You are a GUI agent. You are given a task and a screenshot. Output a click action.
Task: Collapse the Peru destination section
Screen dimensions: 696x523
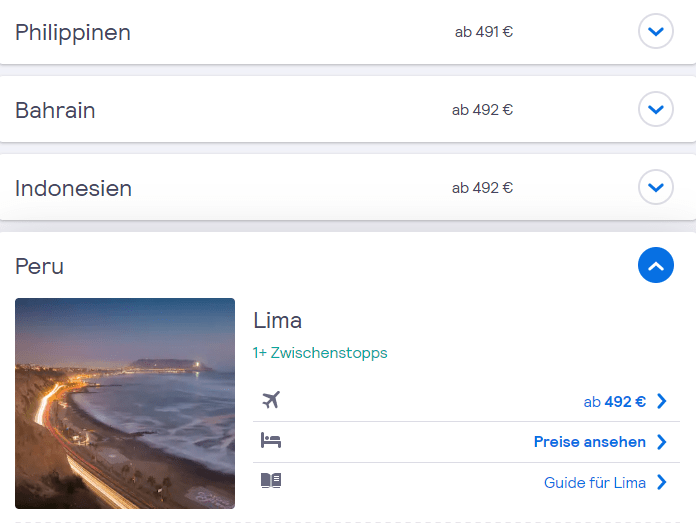(655, 266)
